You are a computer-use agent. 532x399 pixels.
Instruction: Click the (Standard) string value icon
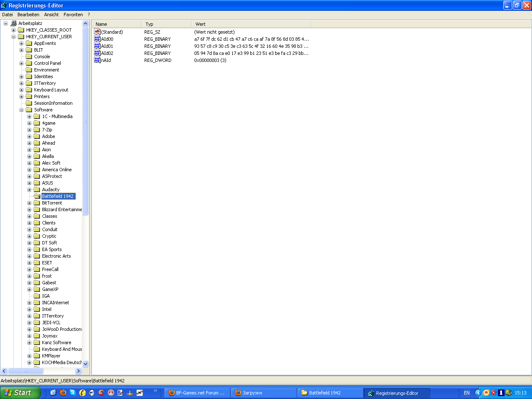point(97,32)
